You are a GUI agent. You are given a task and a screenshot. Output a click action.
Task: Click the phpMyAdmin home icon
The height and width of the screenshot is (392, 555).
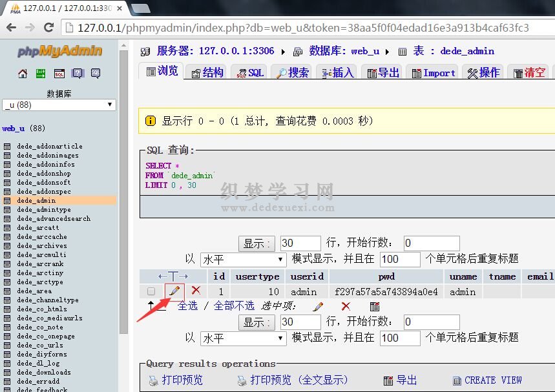23,74
